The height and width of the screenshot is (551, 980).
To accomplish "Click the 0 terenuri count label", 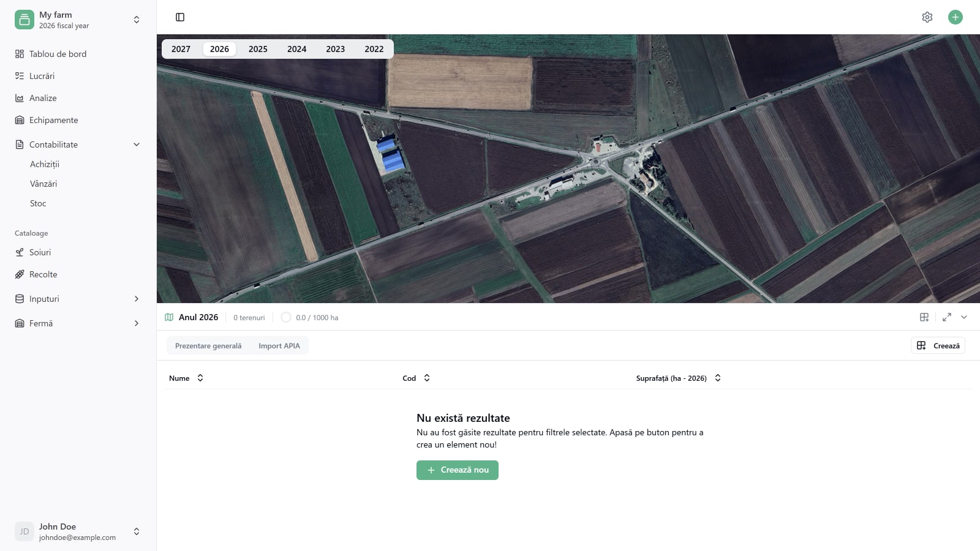I will coord(249,318).
